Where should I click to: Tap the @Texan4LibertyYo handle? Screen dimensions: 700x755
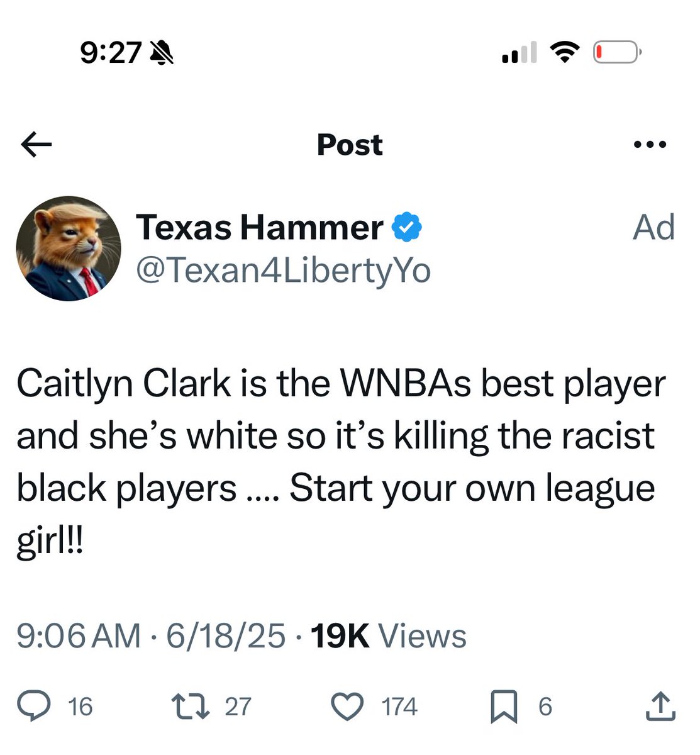click(283, 271)
